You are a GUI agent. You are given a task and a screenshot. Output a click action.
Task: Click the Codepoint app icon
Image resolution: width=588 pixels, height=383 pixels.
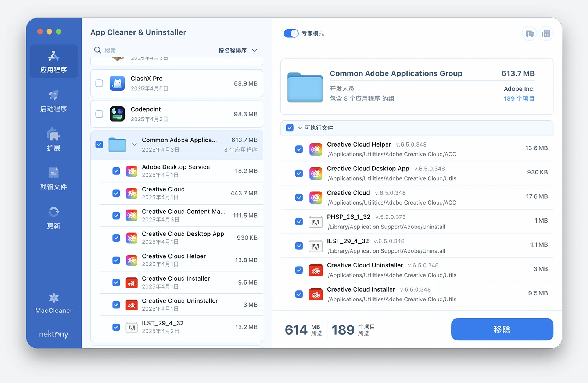[x=117, y=114]
